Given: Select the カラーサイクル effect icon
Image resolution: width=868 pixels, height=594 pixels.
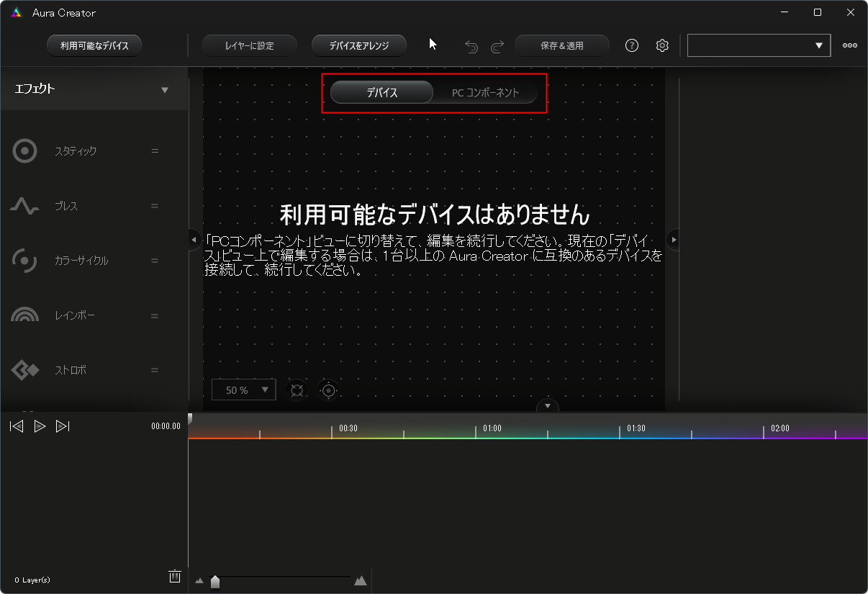Looking at the screenshot, I should click(x=25, y=261).
